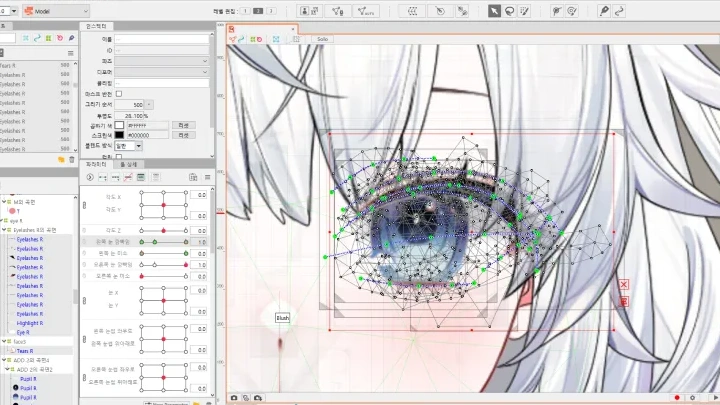Select the orange model canvas tab

[x=263, y=29]
